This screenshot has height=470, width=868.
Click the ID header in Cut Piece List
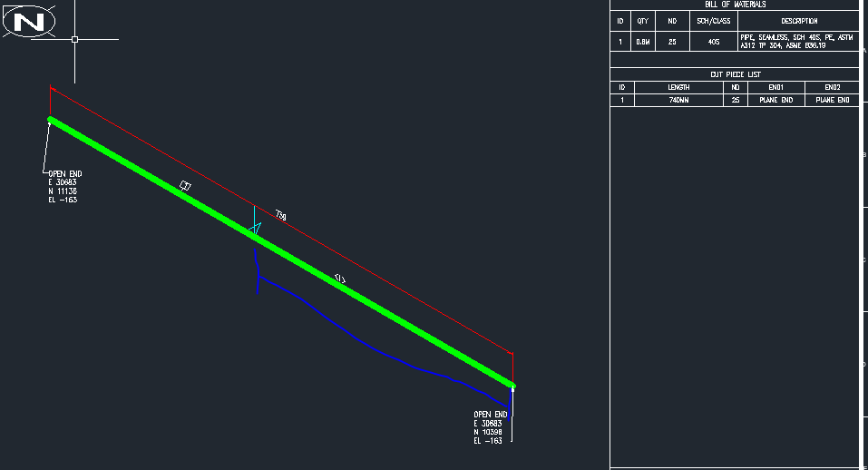pyautogui.click(x=621, y=87)
